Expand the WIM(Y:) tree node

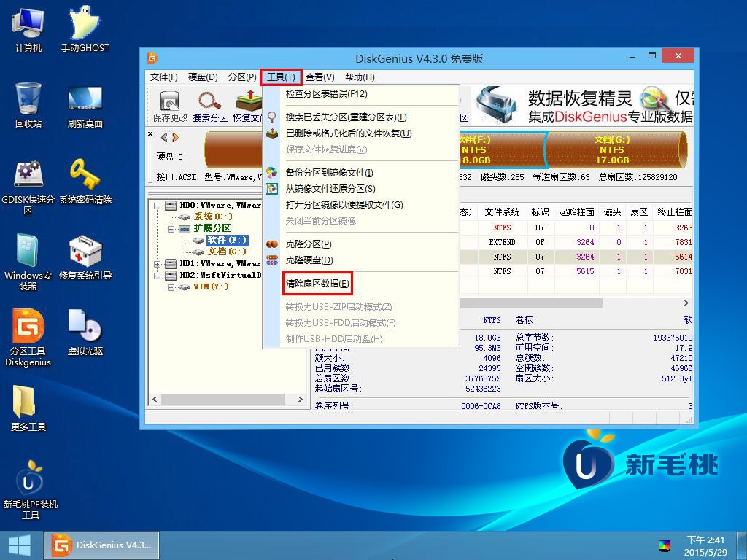(171, 287)
